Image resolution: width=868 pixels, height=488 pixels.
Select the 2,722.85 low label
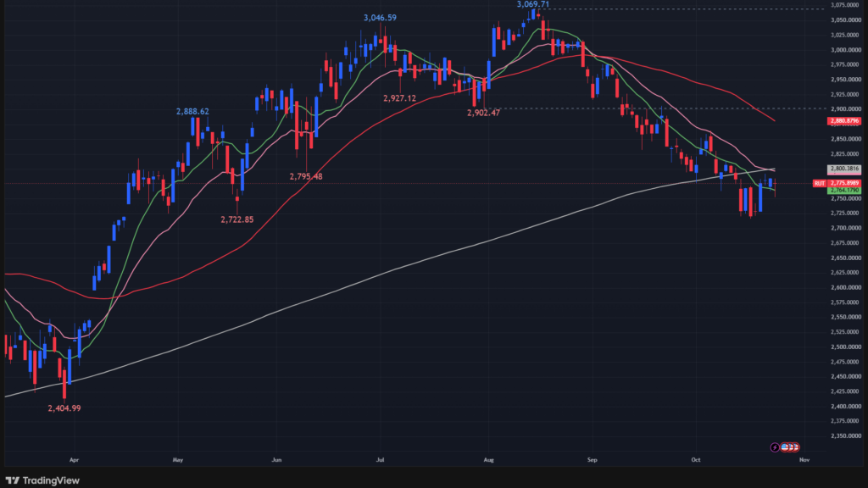click(237, 219)
